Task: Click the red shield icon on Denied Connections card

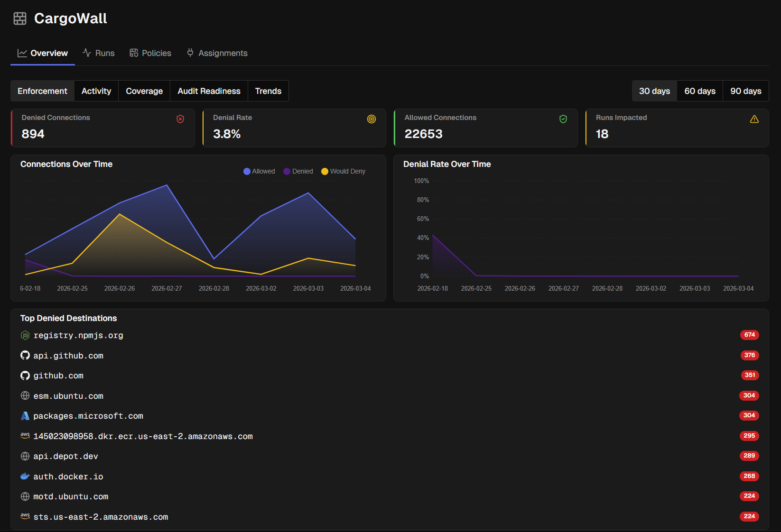Action: [x=180, y=119]
